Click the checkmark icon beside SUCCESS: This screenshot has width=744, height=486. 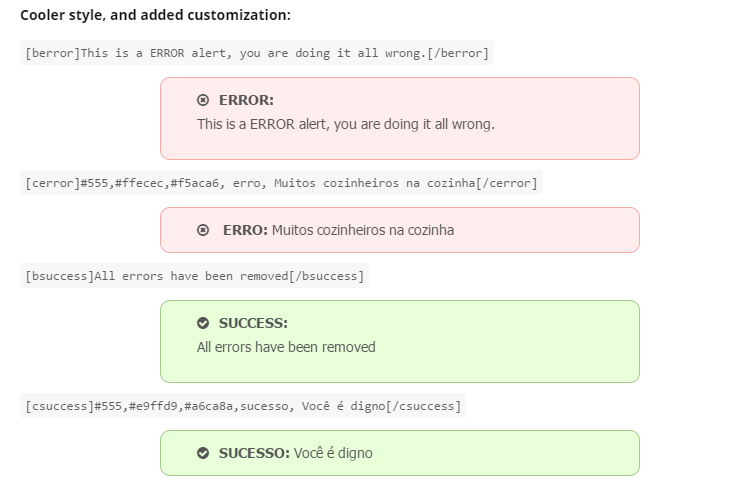(x=203, y=323)
